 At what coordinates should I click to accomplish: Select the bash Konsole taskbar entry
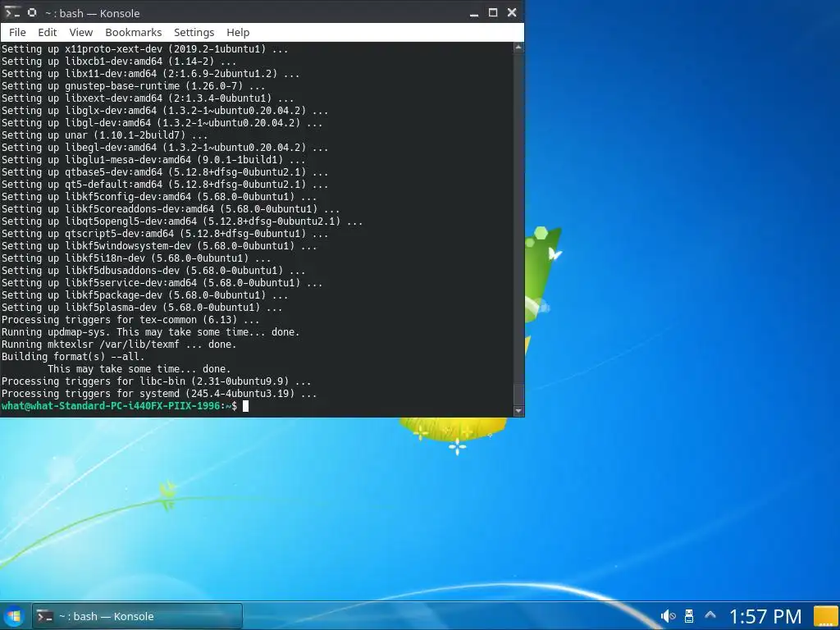(x=137, y=616)
